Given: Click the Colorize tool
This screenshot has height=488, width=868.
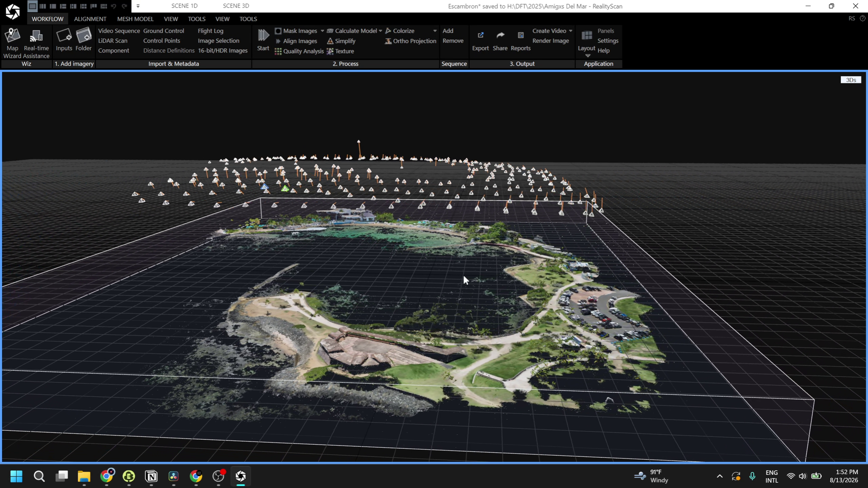Looking at the screenshot, I should coord(400,31).
